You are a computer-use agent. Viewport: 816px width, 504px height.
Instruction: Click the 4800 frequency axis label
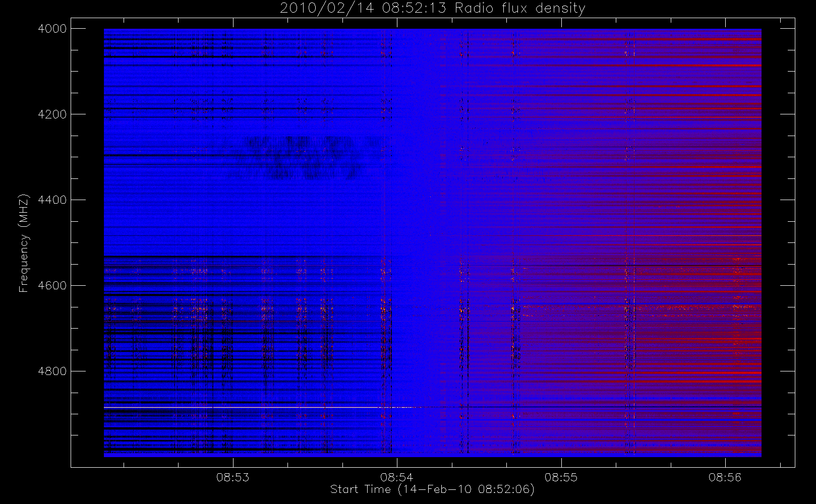52,371
